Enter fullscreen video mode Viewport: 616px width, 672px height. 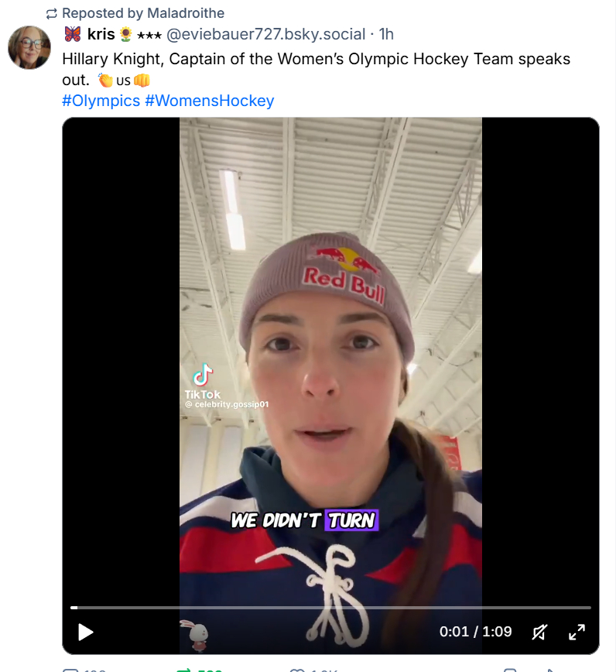click(577, 632)
